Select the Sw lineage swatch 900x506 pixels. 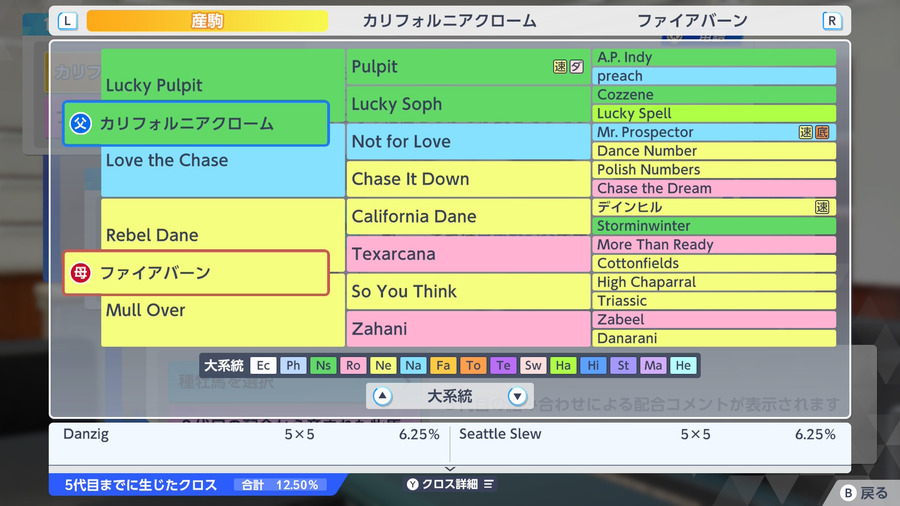click(533, 365)
